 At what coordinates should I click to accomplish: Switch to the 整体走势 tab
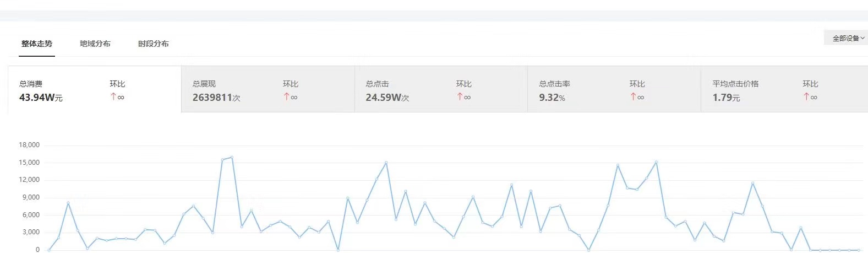[x=37, y=44]
